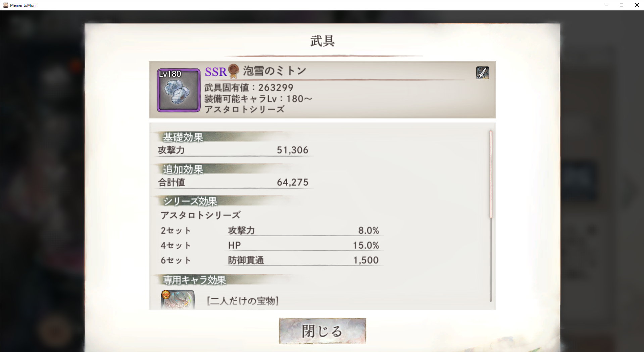644x352 pixels.
Task: Click the 6セット 防御貫通 1,500 row
Action: click(x=270, y=260)
